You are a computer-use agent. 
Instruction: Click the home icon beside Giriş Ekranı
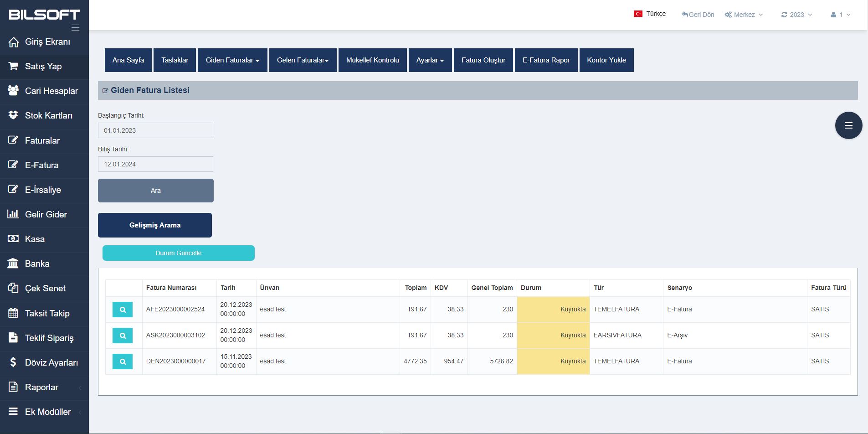point(14,42)
